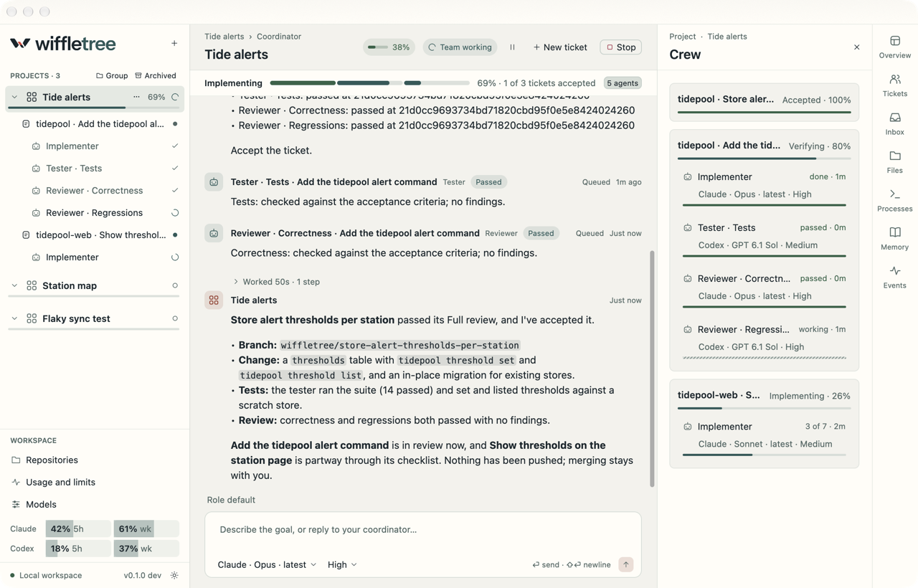The height and width of the screenshot is (588, 918).
Task: Click the Reviewer · Correctness message robot icon
Action: point(214,233)
